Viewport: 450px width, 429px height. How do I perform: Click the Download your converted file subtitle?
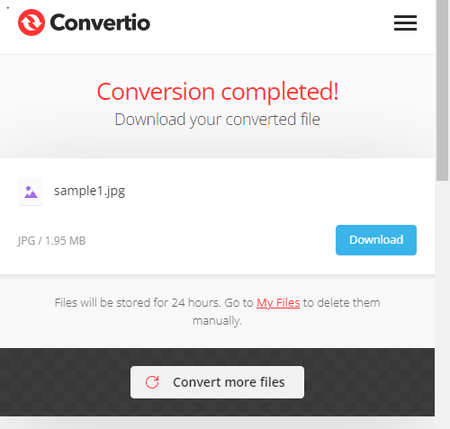217,119
